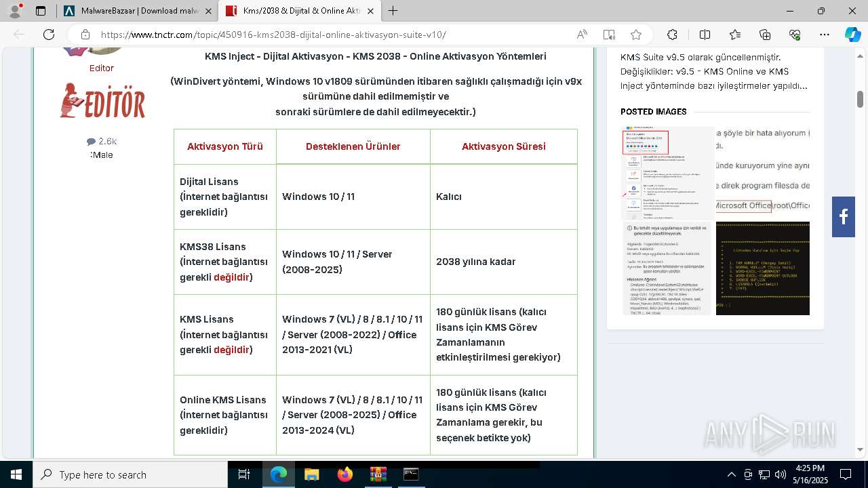Reload the current page
The width and height of the screenshot is (868, 488).
pyautogui.click(x=49, y=35)
